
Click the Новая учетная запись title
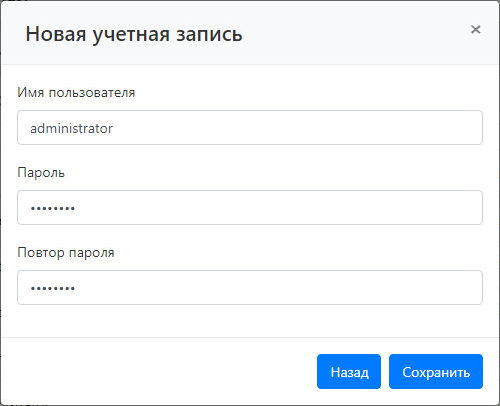pyautogui.click(x=134, y=34)
